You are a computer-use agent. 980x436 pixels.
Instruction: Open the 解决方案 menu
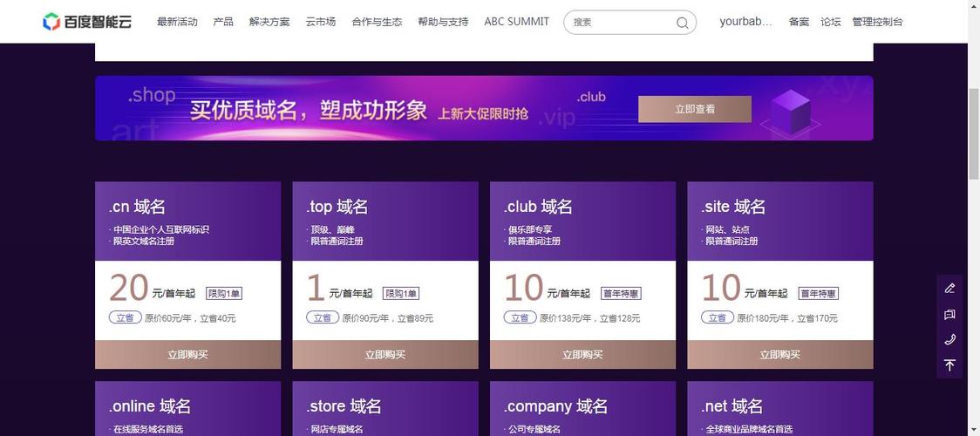click(269, 22)
